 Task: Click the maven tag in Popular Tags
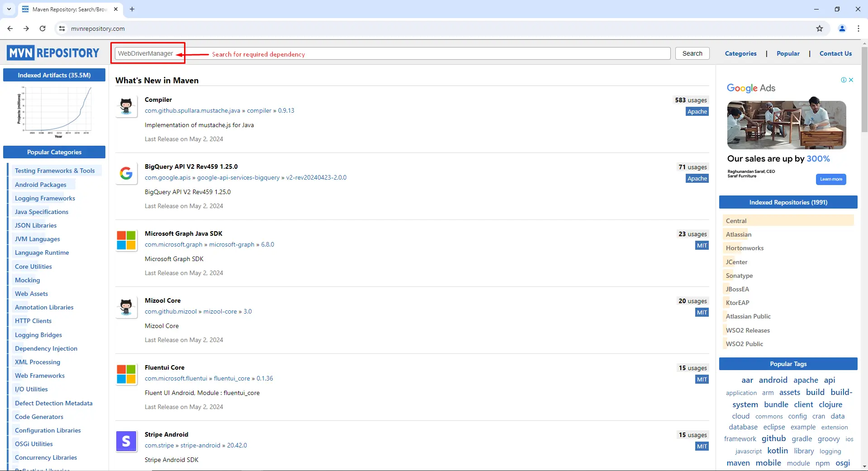738,463
